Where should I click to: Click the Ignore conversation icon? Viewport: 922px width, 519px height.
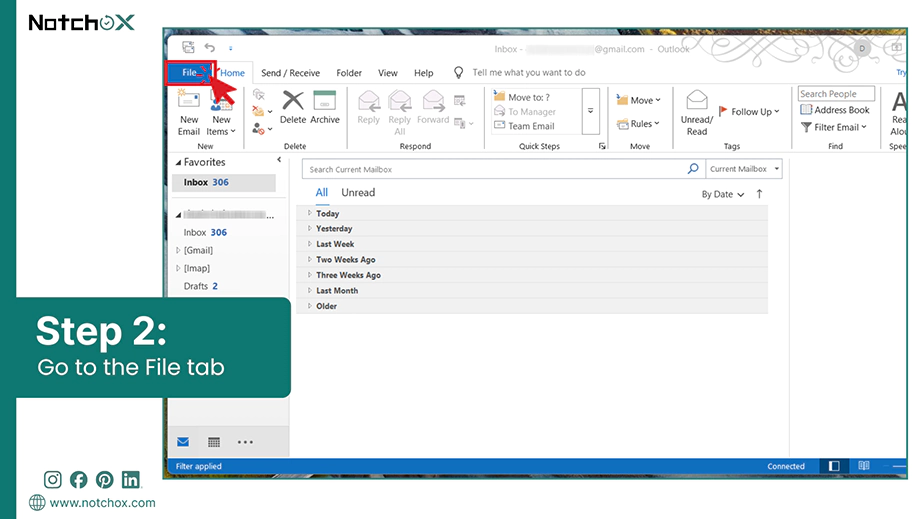(x=259, y=94)
